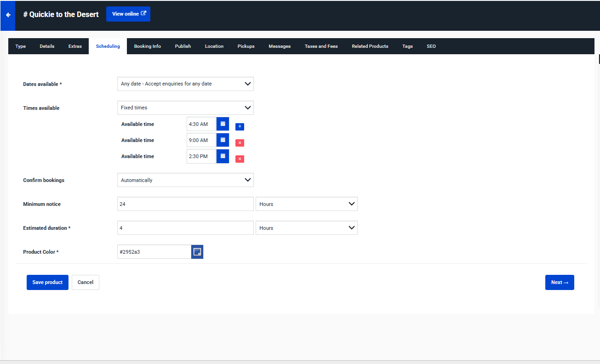
Task: Remove the 9:00 AM available time
Action: tap(240, 143)
